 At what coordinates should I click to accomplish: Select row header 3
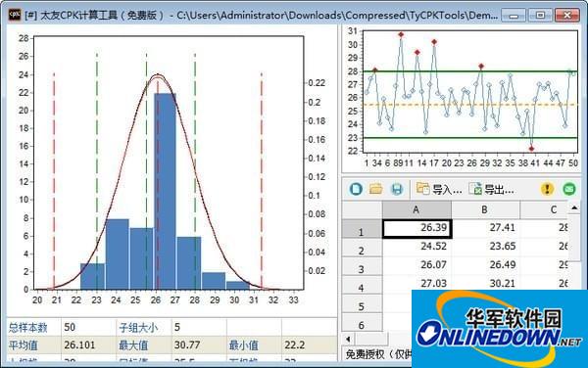coord(362,266)
